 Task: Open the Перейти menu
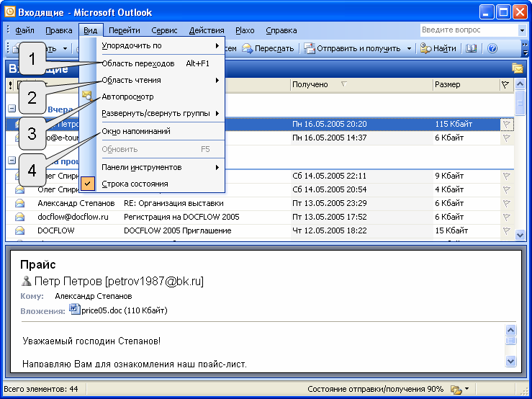124,30
